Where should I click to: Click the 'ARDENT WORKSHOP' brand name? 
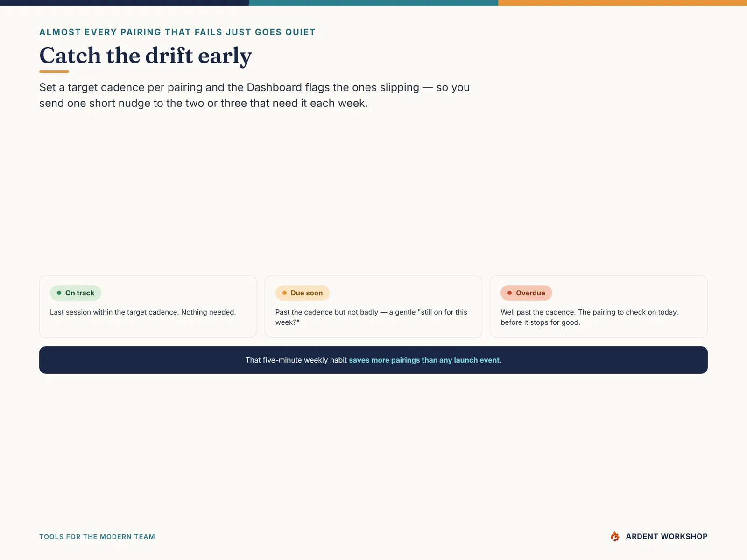[667, 537]
